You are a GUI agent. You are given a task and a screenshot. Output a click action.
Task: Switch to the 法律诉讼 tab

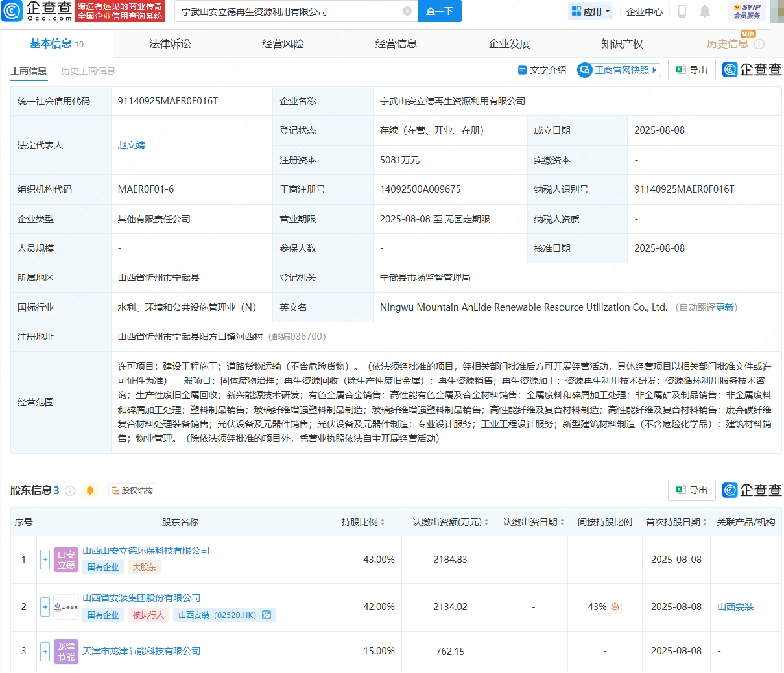click(x=170, y=43)
